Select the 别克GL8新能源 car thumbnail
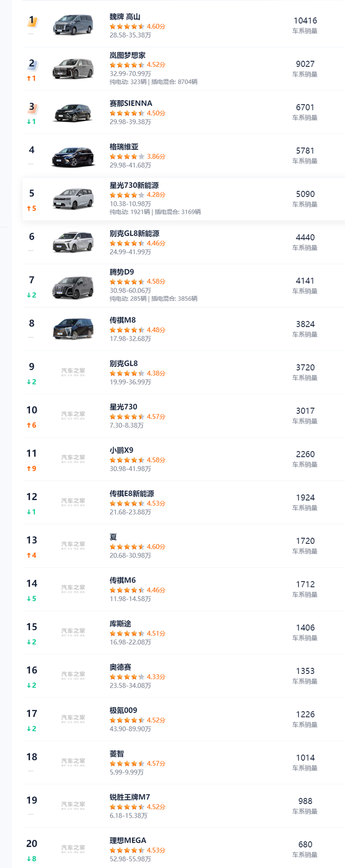Screen dimensions: 345x868 73,242
